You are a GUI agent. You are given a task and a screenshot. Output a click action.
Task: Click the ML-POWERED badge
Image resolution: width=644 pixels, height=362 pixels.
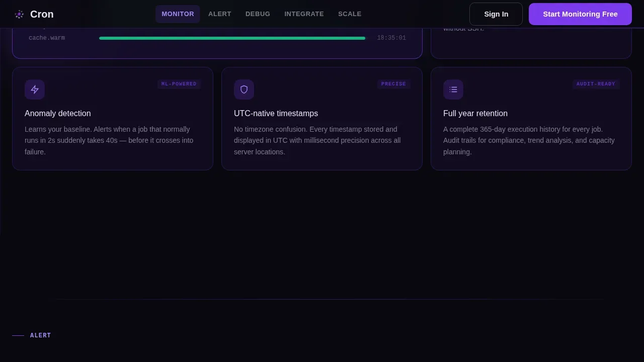pyautogui.click(x=179, y=84)
